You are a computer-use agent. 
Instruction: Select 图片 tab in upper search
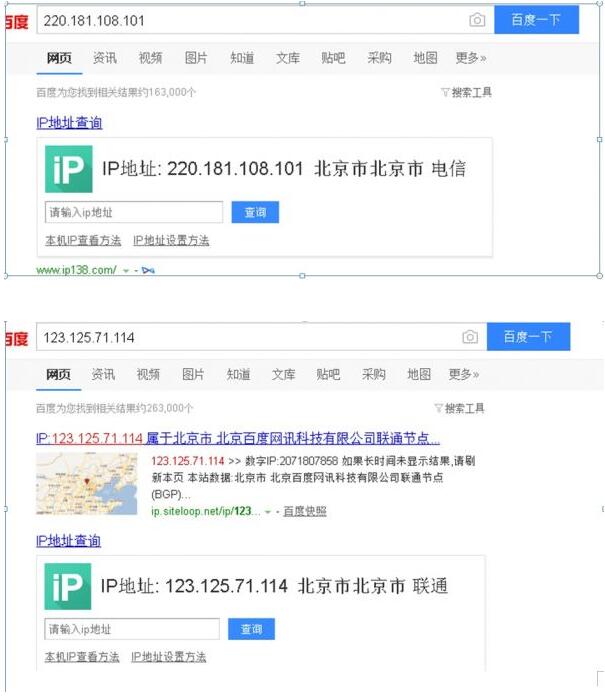coord(196,58)
